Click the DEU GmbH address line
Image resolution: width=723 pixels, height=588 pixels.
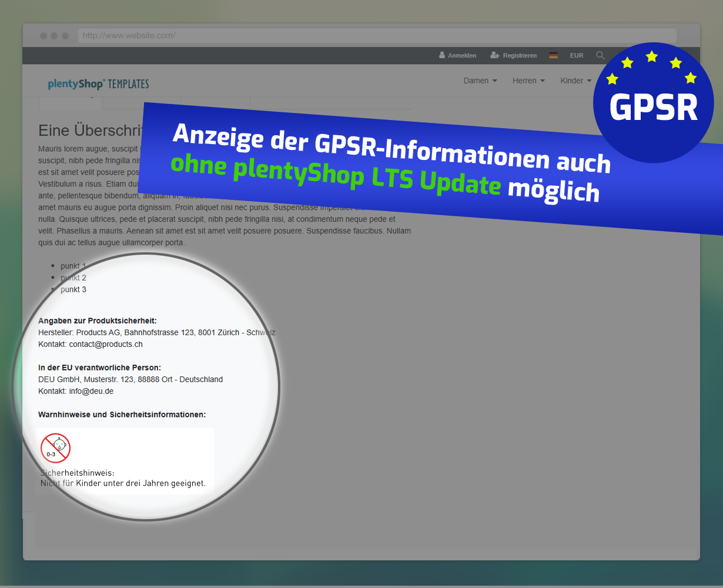(x=130, y=379)
